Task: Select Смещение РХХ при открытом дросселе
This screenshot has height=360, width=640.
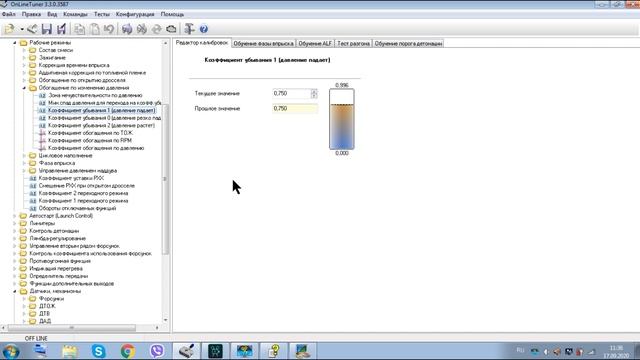Action: [x=87, y=186]
